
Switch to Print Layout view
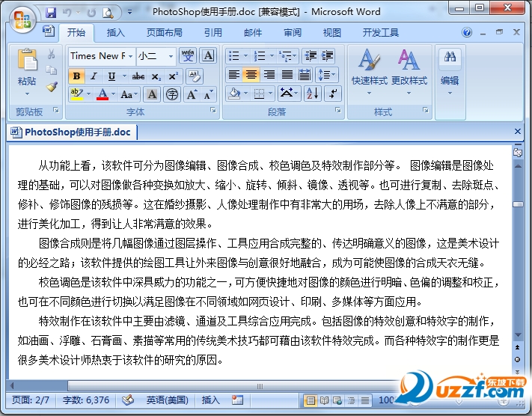(x=311, y=401)
